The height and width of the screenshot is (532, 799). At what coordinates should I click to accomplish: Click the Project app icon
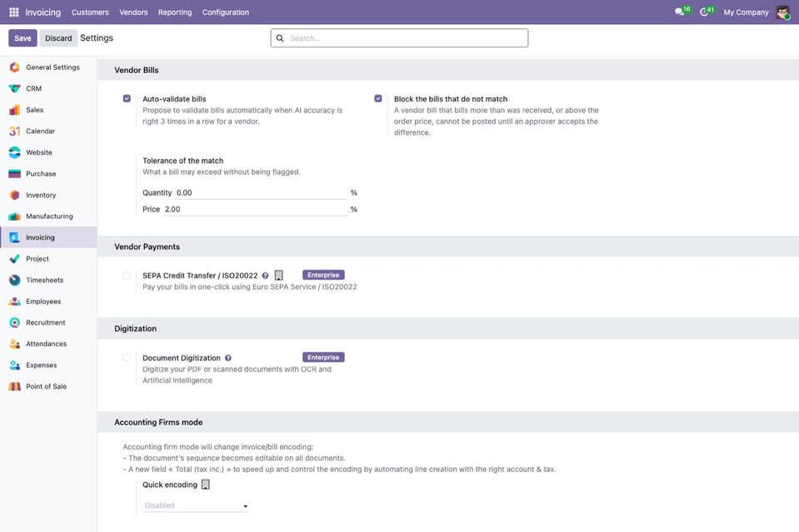click(x=15, y=259)
